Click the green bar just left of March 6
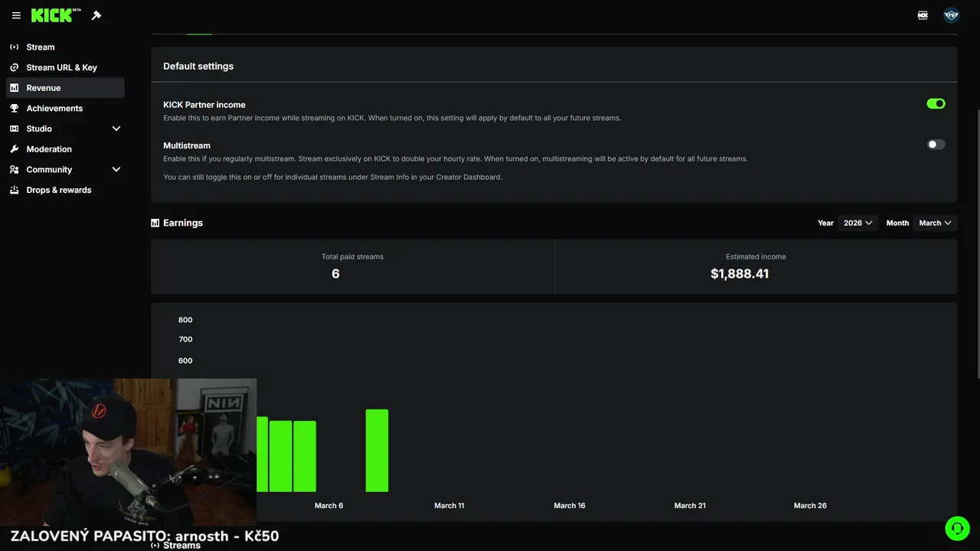Image resolution: width=980 pixels, height=551 pixels. point(305,456)
